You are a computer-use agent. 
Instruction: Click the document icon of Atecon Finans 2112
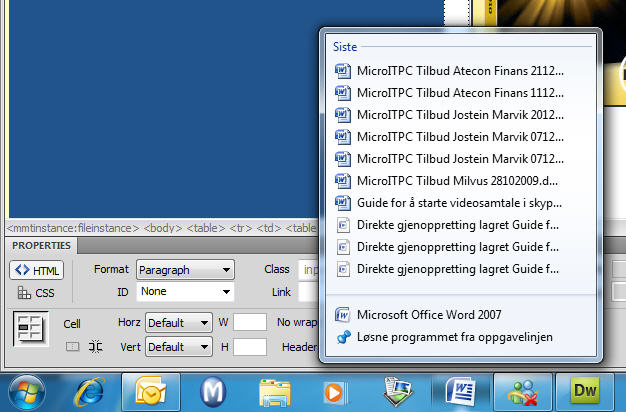pyautogui.click(x=343, y=71)
